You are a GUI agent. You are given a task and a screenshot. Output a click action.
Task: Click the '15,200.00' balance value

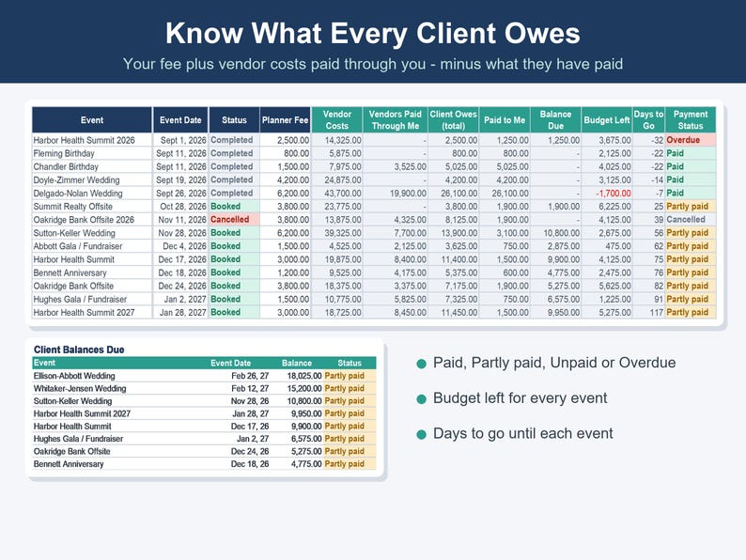click(304, 388)
